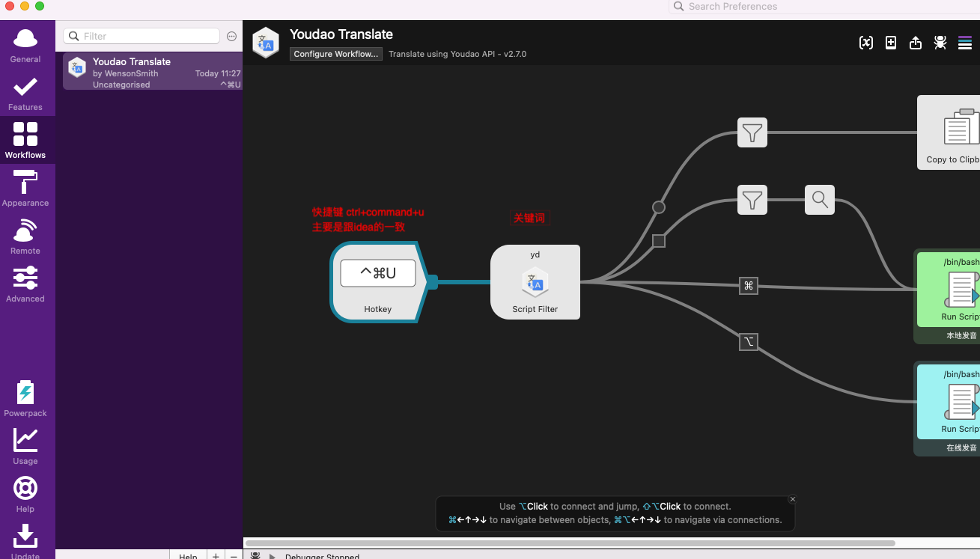This screenshot has height=559, width=980.
Task: Click the round junction on the connection line
Action: tap(659, 207)
